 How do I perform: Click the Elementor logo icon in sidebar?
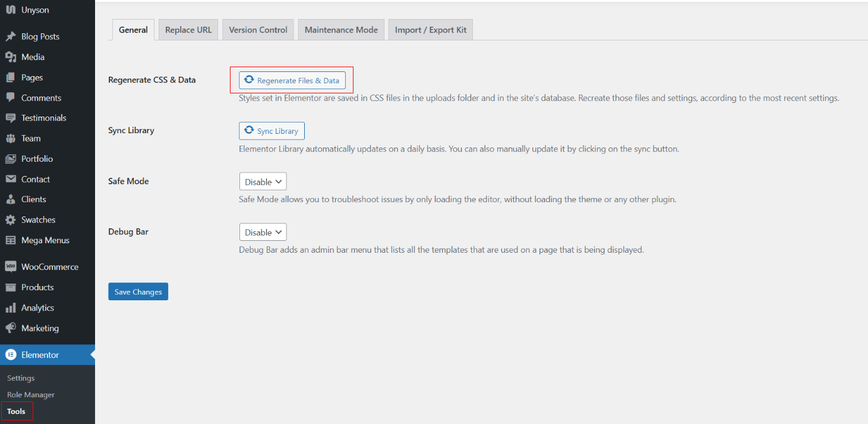click(10, 355)
